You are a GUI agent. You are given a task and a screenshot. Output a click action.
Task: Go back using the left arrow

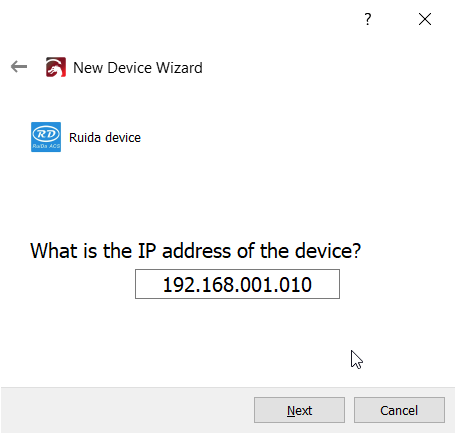click(19, 67)
